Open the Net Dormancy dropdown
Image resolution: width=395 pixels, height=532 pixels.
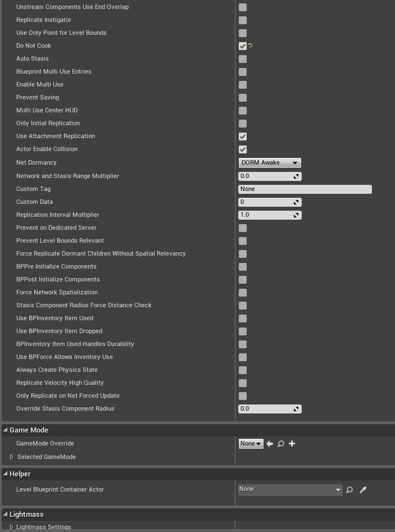tap(270, 162)
